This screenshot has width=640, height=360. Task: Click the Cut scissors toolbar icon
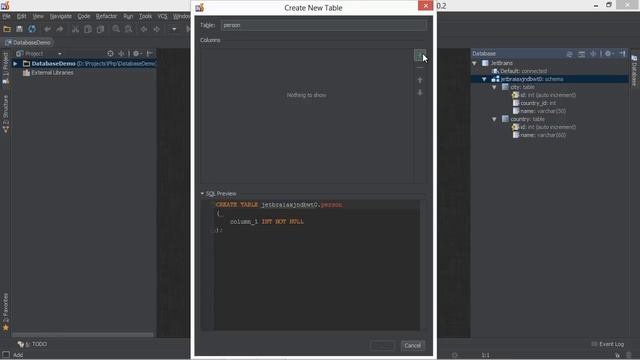75,29
